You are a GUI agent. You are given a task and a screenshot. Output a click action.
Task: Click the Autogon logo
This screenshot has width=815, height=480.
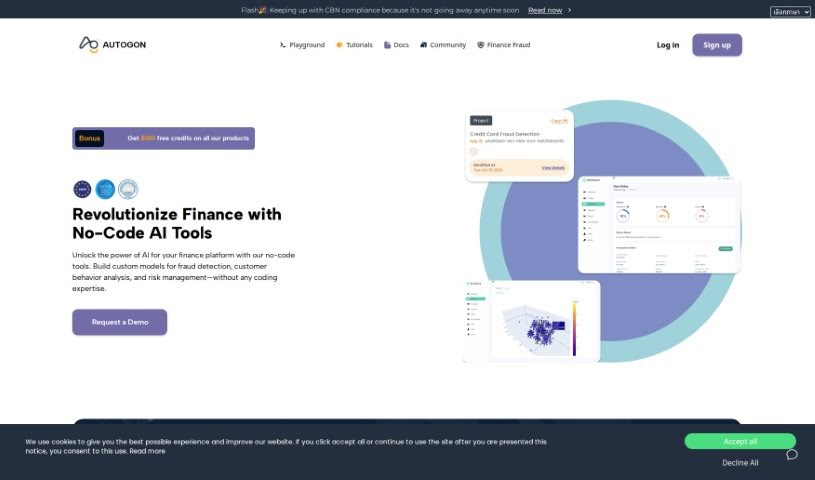[x=112, y=45]
